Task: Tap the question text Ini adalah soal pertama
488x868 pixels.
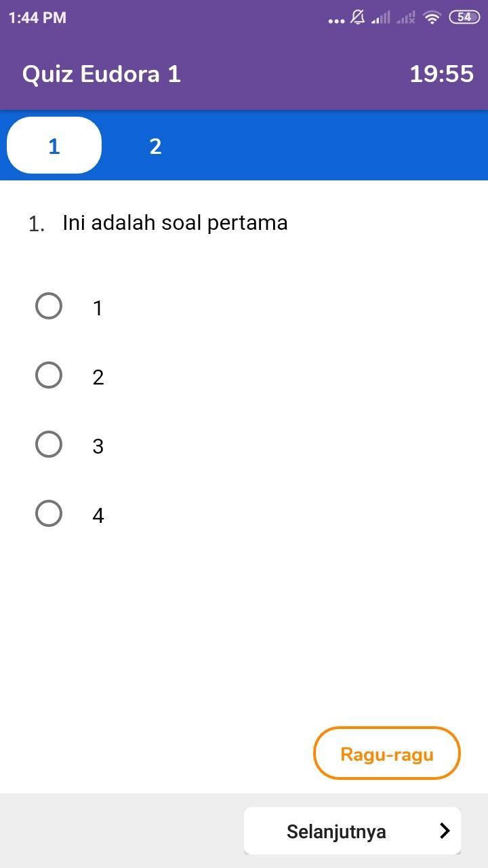Action: coord(175,222)
